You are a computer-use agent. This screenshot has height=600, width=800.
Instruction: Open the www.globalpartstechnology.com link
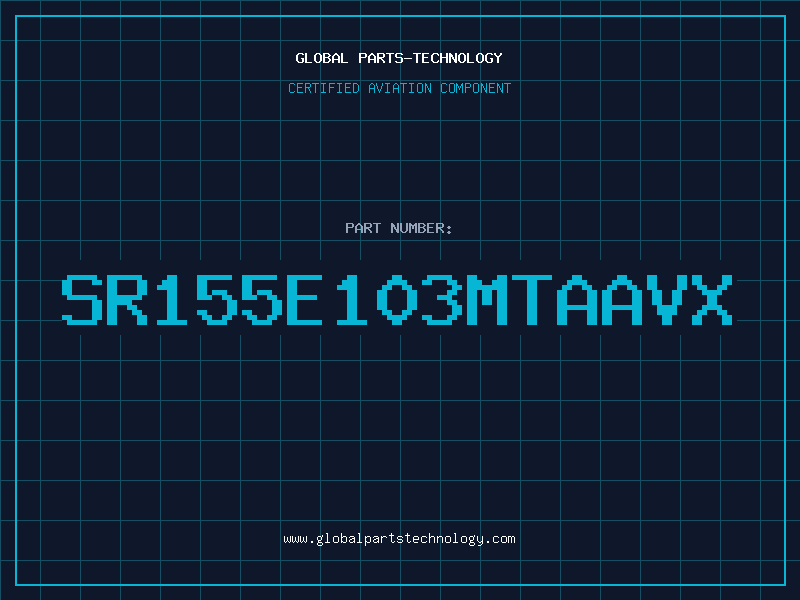coord(399,539)
